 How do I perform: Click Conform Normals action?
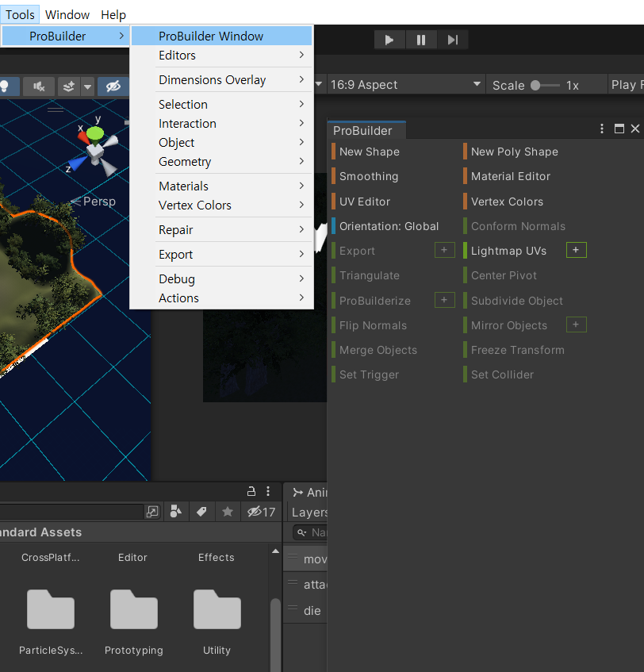click(x=518, y=226)
